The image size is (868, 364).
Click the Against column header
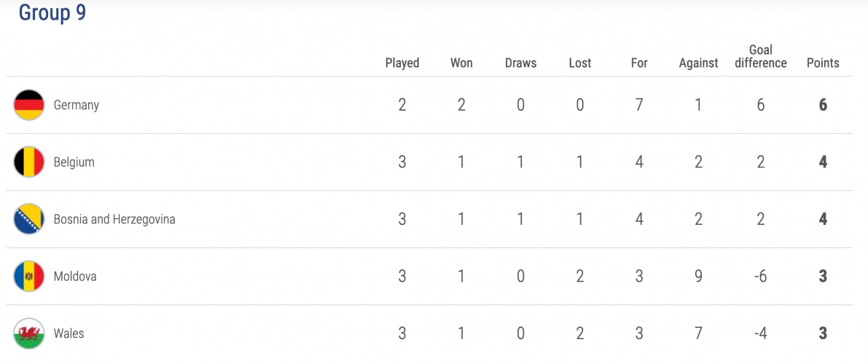coord(699,63)
